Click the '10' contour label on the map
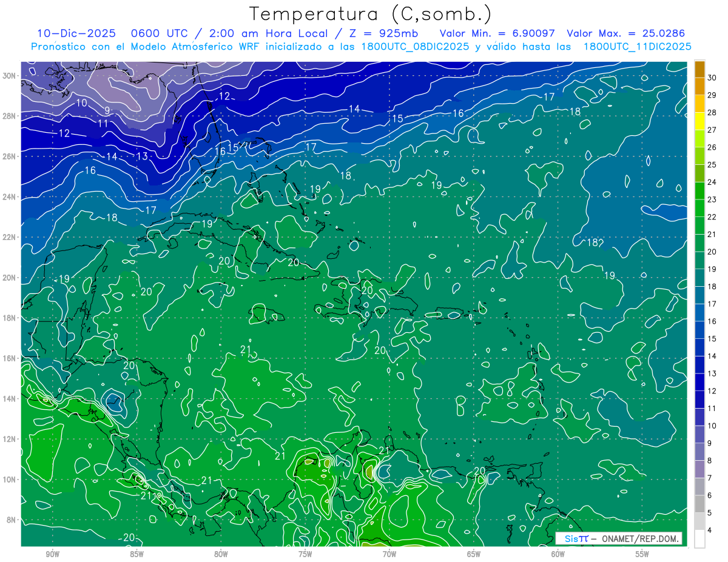 [x=81, y=102]
